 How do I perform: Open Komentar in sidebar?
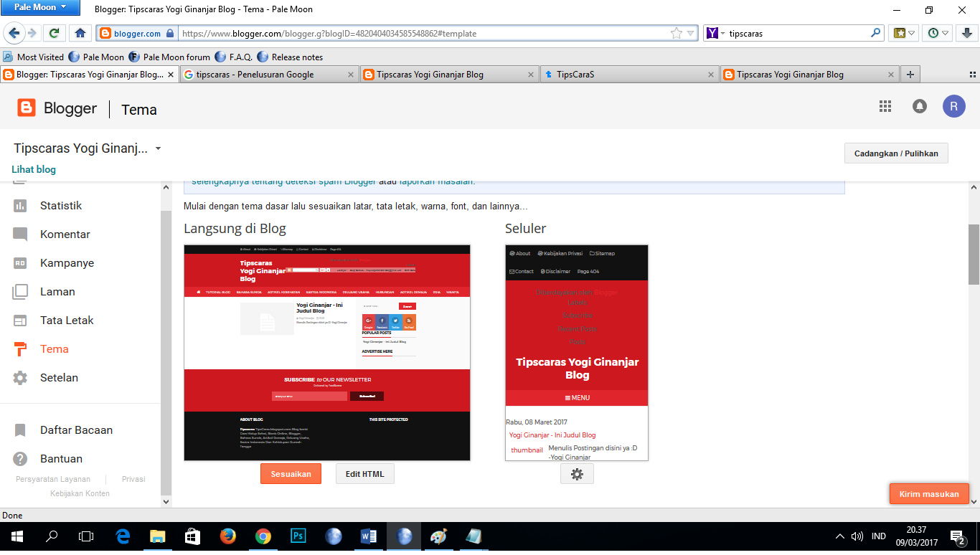tap(65, 234)
